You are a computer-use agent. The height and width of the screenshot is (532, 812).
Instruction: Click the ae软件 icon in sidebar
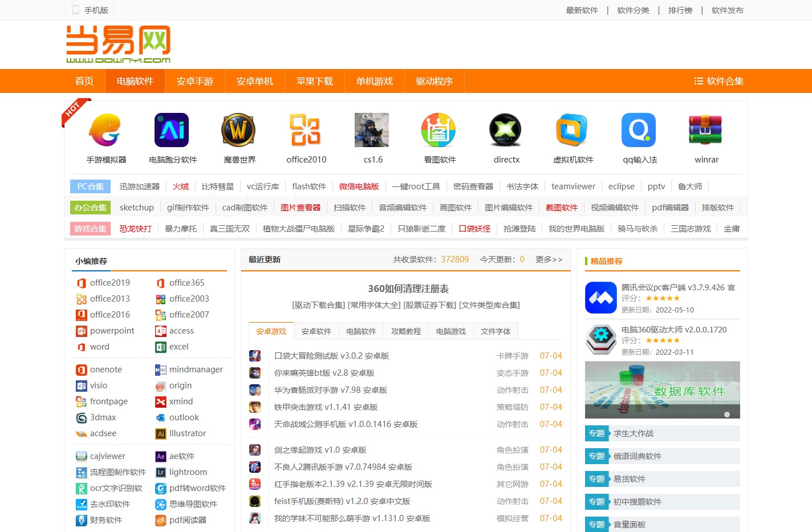(x=161, y=456)
